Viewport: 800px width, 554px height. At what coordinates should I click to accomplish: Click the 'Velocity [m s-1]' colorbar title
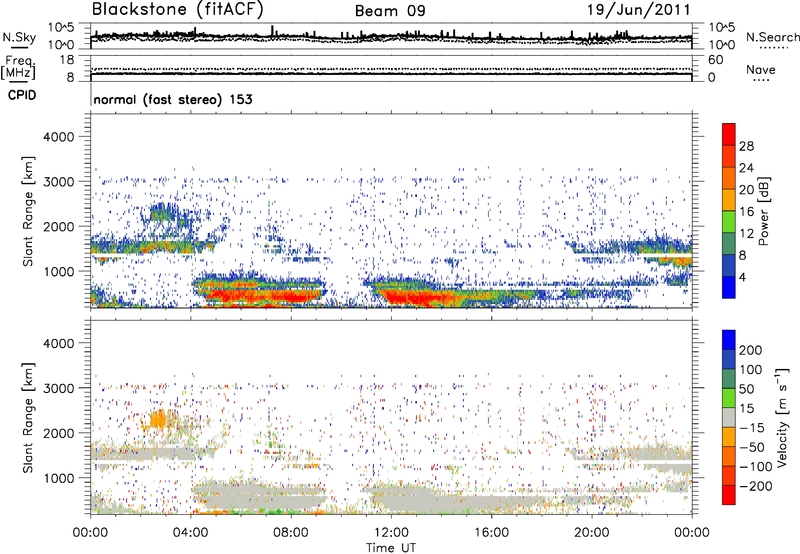(x=782, y=417)
